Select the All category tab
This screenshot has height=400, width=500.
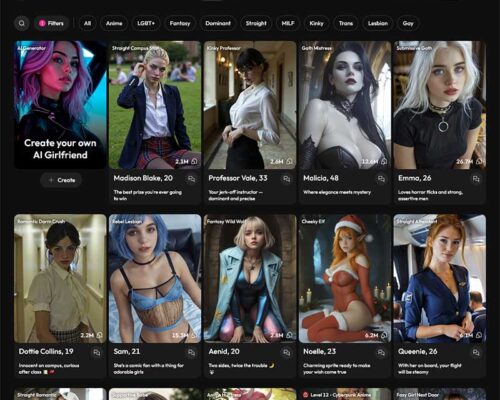click(87, 23)
